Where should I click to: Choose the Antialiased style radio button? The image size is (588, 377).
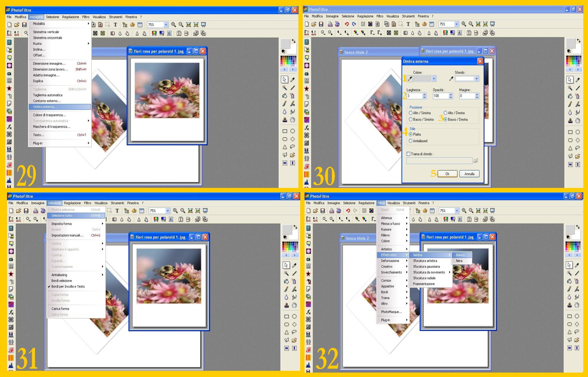coord(411,141)
